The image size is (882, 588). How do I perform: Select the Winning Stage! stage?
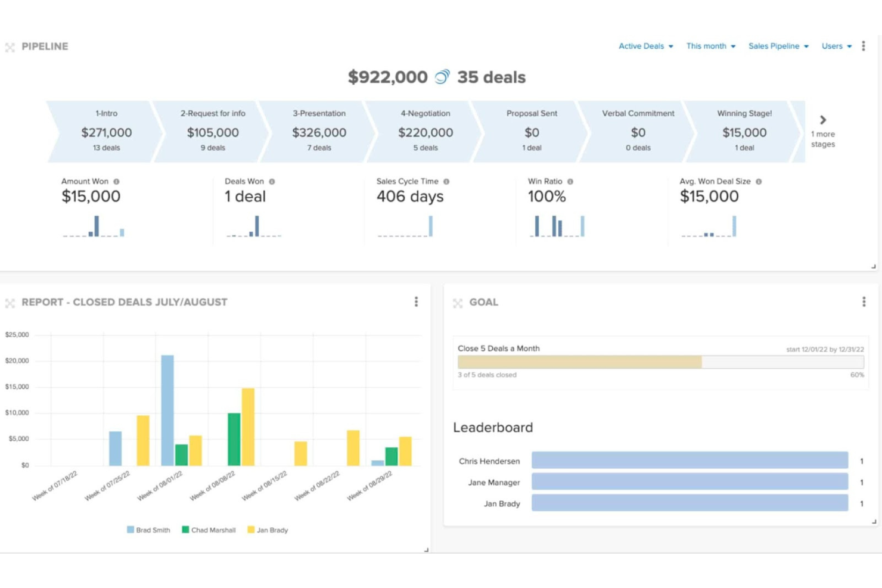click(744, 132)
